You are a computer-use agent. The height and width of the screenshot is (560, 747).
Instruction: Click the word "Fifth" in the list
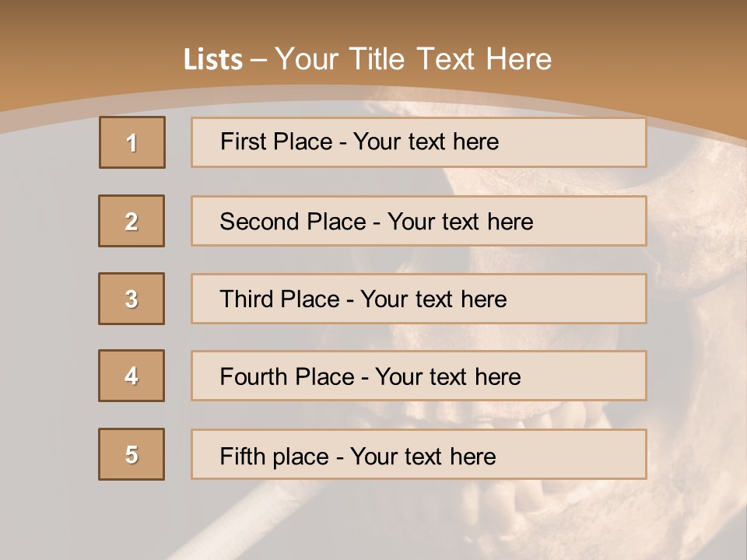pos(243,456)
